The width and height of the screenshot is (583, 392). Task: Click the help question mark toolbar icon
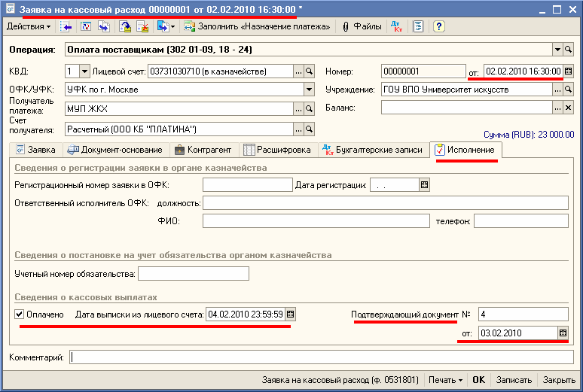(438, 26)
